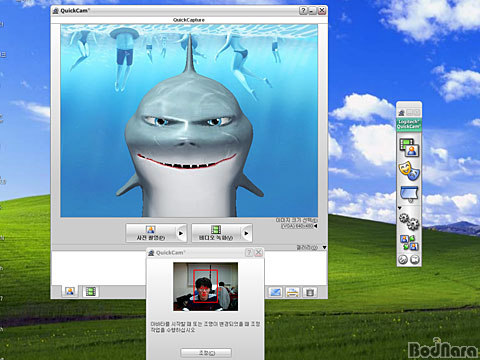Click the webcam preview with red face box
This screenshot has width=480, height=360.
point(205,286)
